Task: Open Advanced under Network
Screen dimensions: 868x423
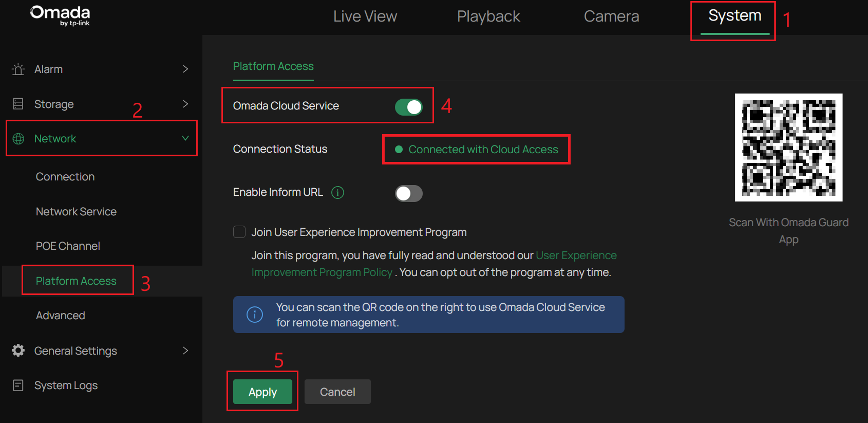Action: tap(60, 315)
